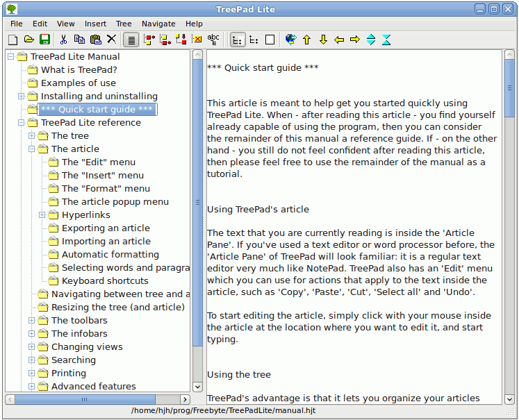Click the scissors Cut icon

[63, 40]
